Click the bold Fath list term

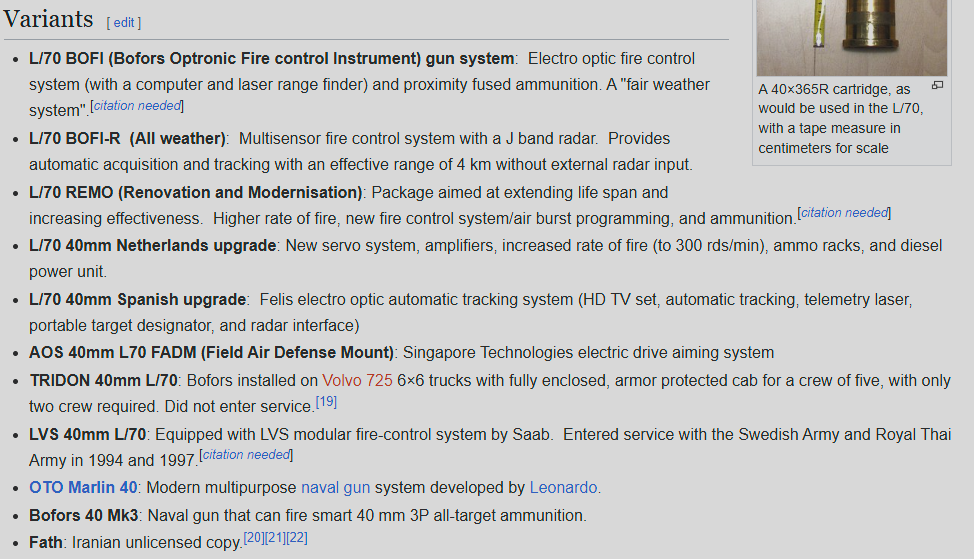(46, 542)
